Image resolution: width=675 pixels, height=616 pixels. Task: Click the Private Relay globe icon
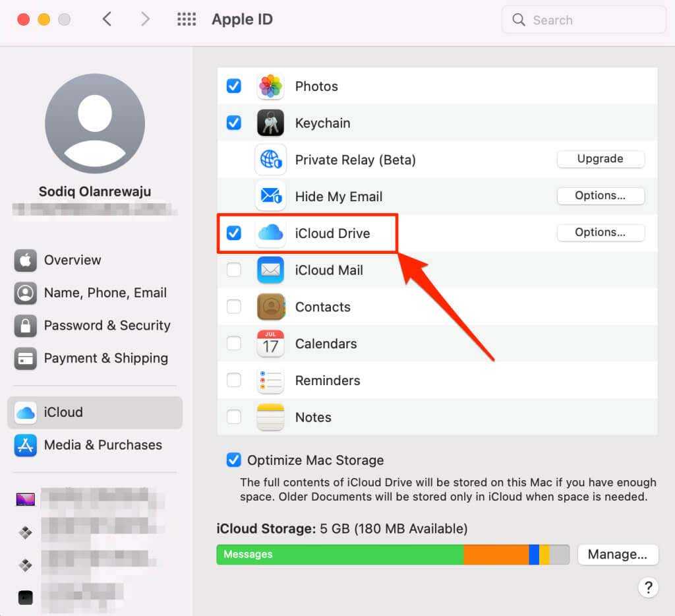coord(270,160)
